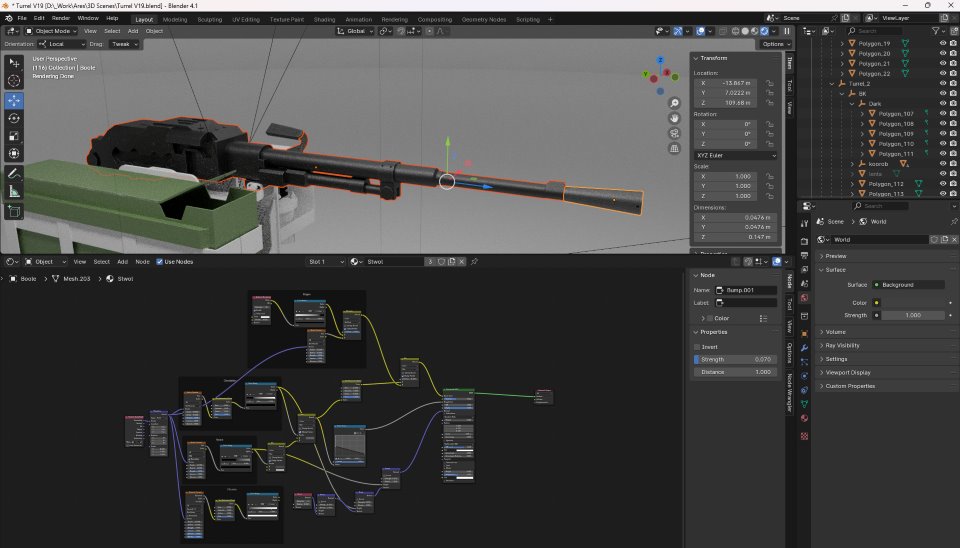Expand the Volume panel in World properties
The image size is (960, 548).
(835, 332)
